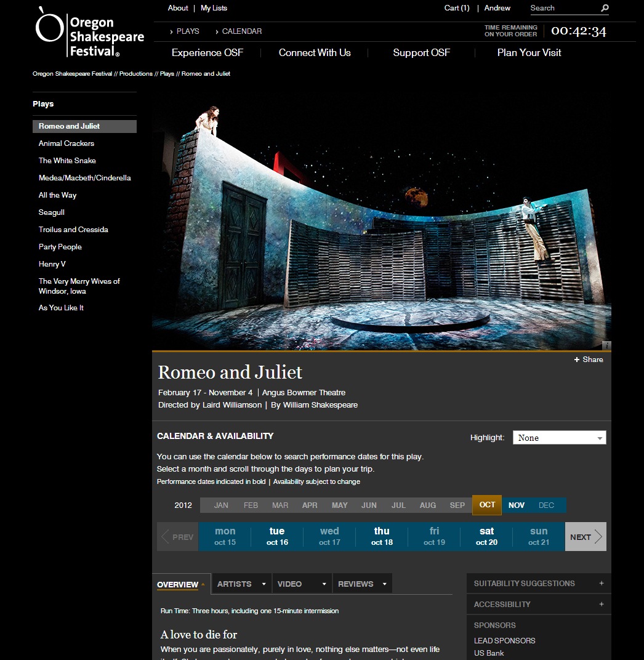This screenshot has height=660, width=644.
Task: Open As You Like It play
Action: (x=61, y=308)
